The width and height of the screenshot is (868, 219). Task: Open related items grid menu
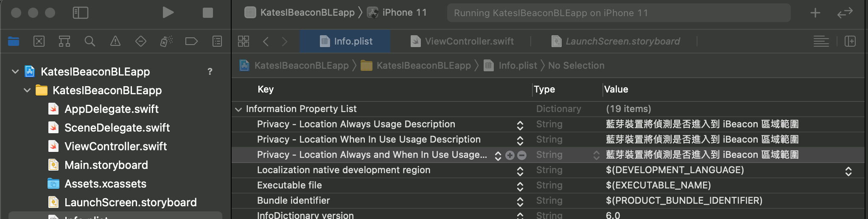point(244,41)
